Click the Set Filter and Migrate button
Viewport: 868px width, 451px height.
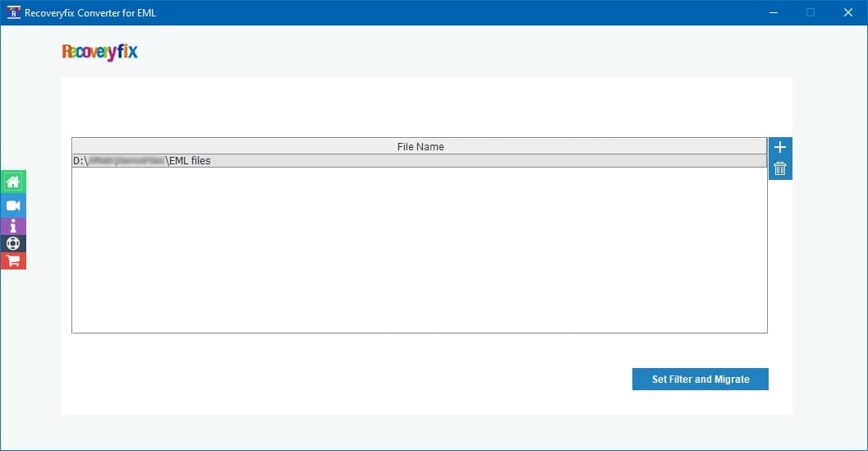coord(700,379)
